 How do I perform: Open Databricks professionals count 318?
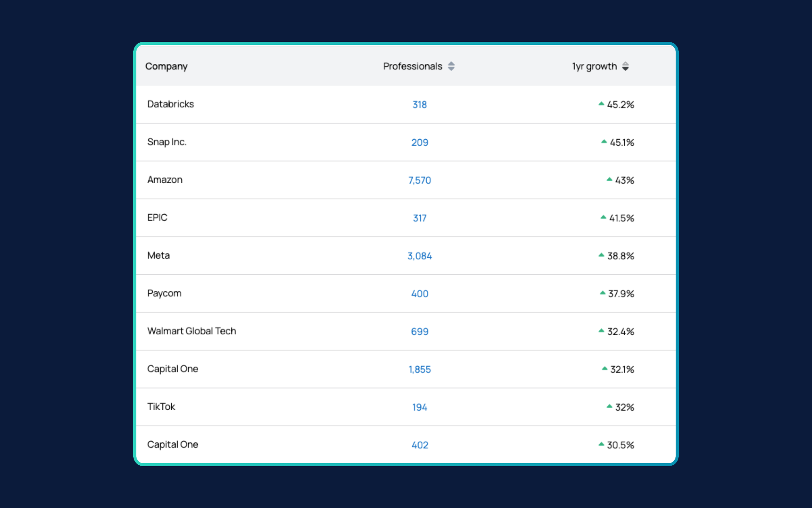420,105
